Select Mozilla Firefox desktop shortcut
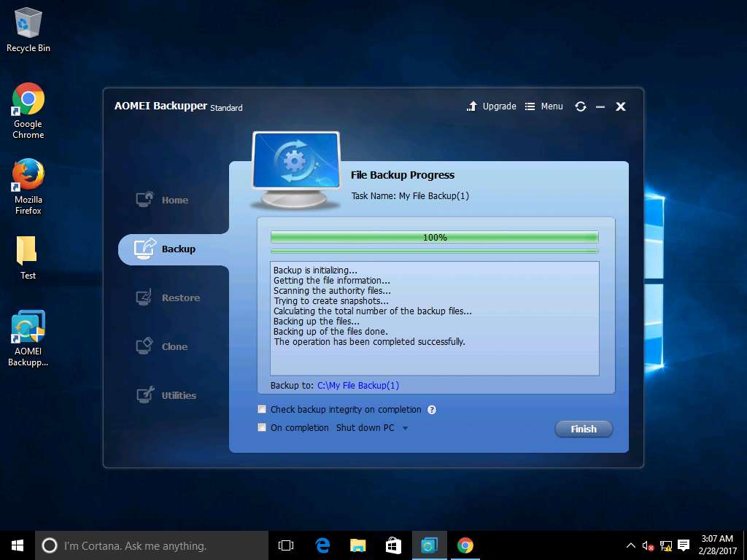 click(28, 187)
